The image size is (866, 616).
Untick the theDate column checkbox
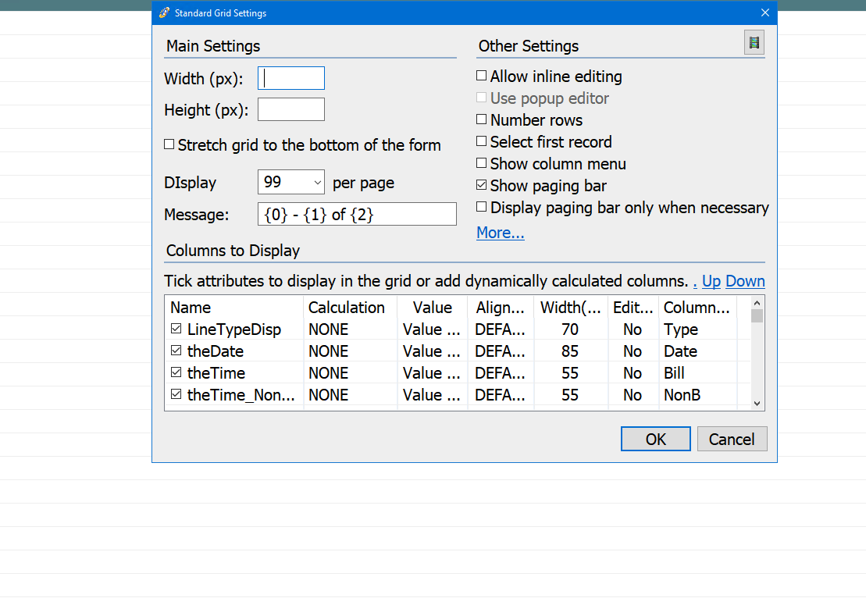pyautogui.click(x=176, y=351)
